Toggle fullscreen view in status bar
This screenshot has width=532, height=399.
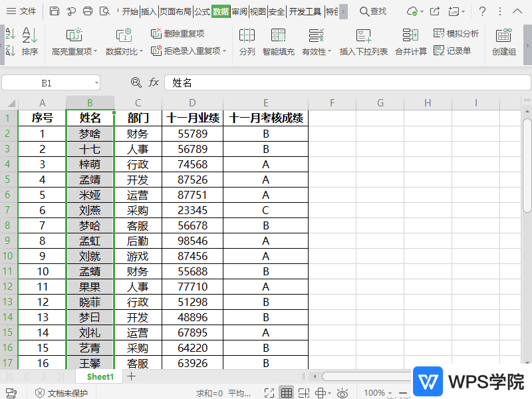269,393
